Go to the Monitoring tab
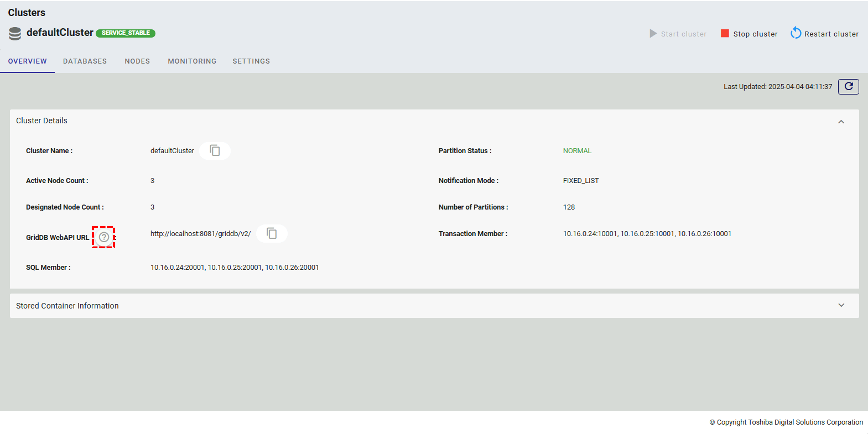Image resolution: width=868 pixels, height=434 pixels. tap(192, 61)
